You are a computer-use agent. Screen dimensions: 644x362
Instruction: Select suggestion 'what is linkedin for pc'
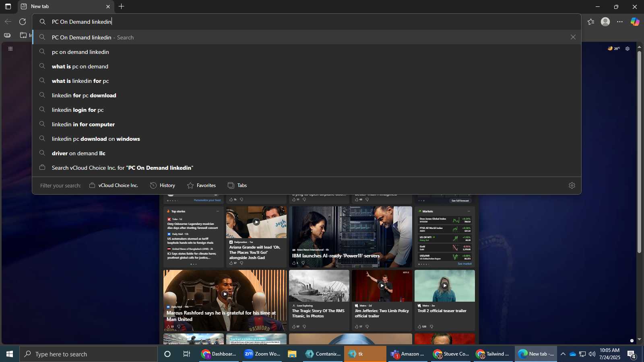[x=307, y=81]
